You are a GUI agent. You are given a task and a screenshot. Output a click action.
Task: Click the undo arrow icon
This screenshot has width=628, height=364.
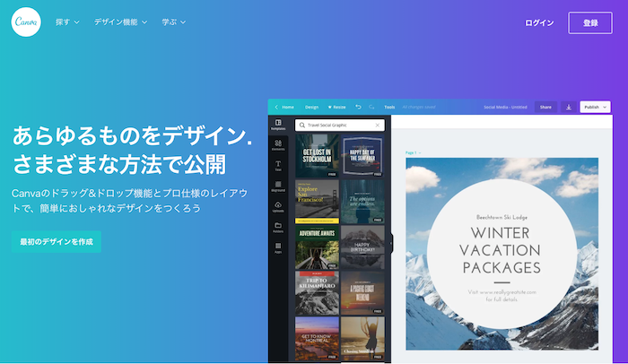point(359,107)
